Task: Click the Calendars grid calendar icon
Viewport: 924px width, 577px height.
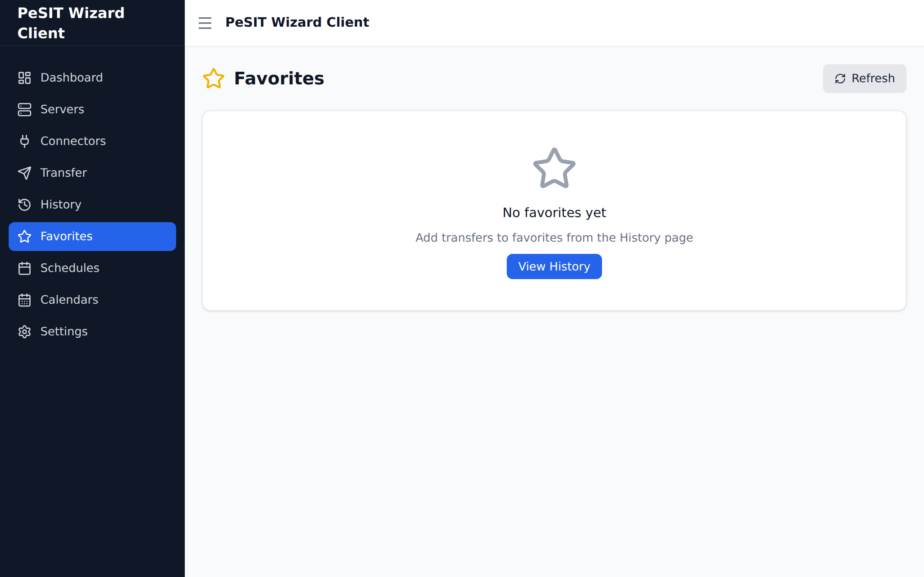Action: click(x=25, y=300)
